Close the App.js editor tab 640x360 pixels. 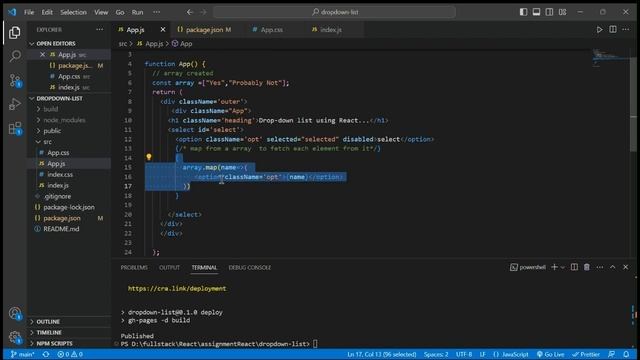click(162, 29)
